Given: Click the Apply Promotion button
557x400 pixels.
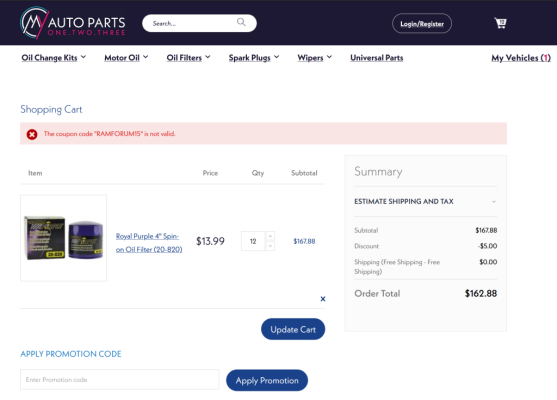Looking at the screenshot, I should (267, 380).
